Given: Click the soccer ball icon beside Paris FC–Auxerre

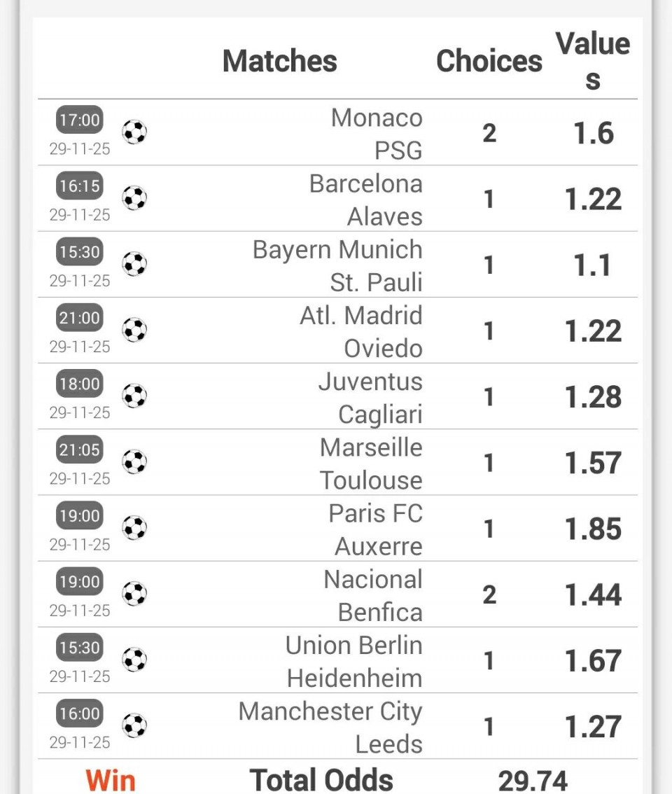Looking at the screenshot, I should tap(134, 528).
